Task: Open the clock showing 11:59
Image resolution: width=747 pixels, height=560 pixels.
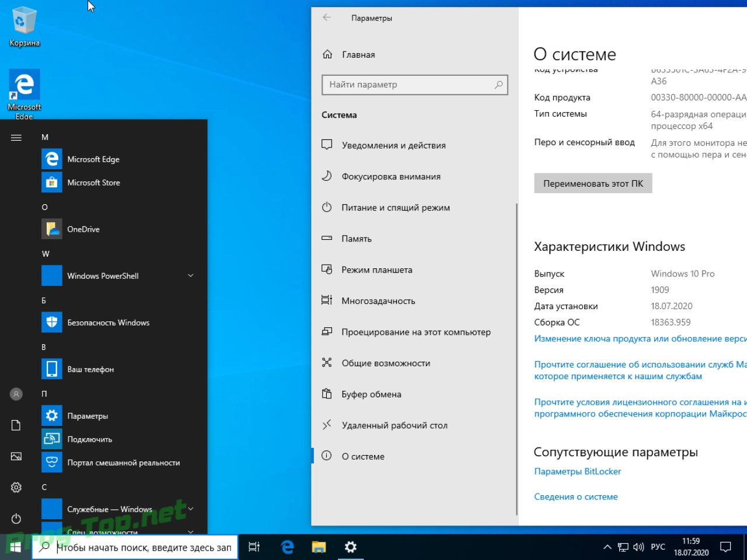Action: tap(691, 547)
